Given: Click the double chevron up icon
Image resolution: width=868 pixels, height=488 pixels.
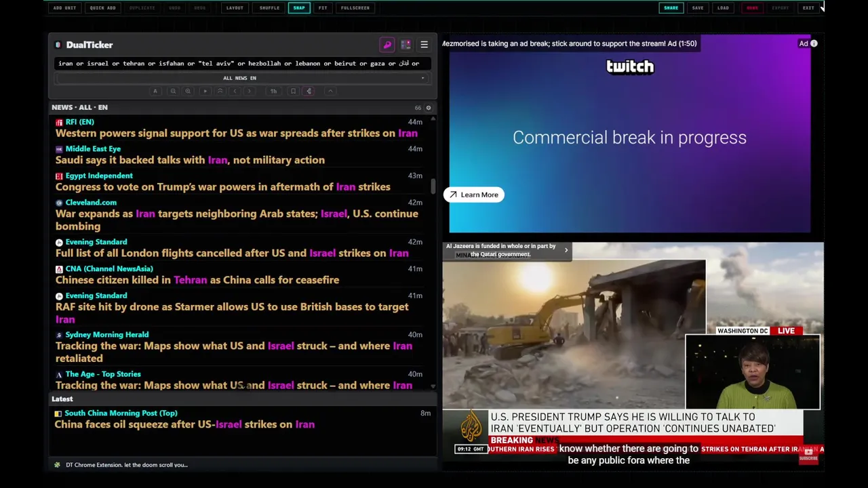Looking at the screenshot, I should pos(220,91).
